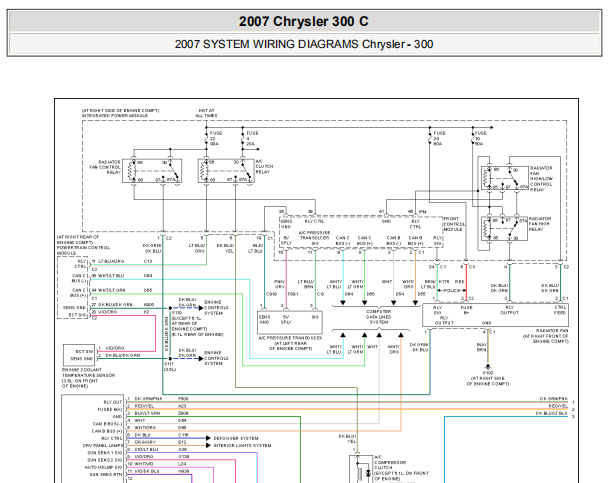Click the '2007 Chrysler 300 C' title
Screen dimensions: 608x483
304,22
